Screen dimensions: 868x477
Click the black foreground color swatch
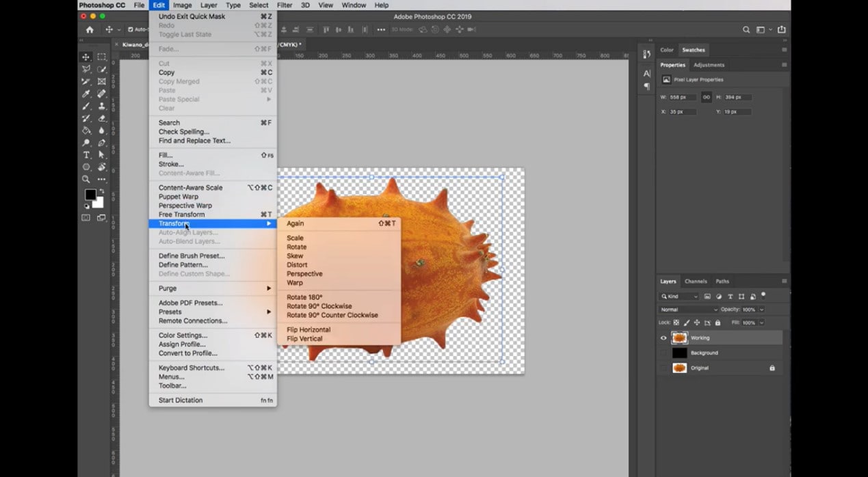(90, 195)
